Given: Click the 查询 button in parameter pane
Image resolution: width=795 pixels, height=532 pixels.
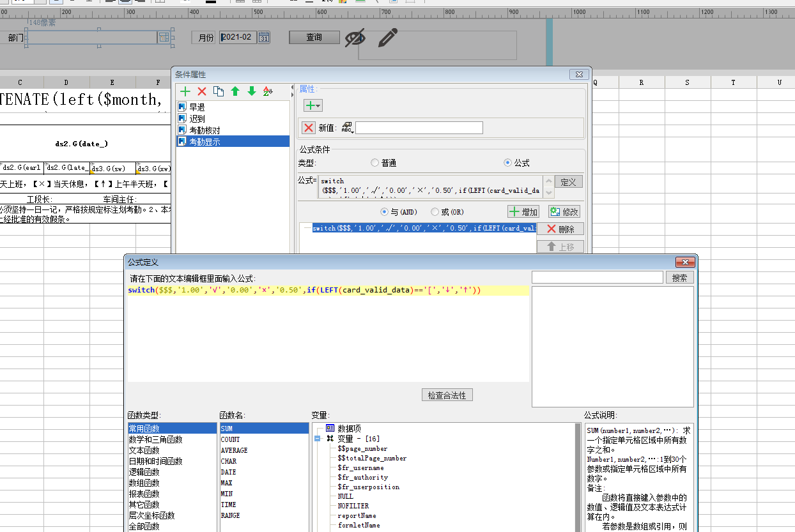Looking at the screenshot, I should pyautogui.click(x=314, y=38).
